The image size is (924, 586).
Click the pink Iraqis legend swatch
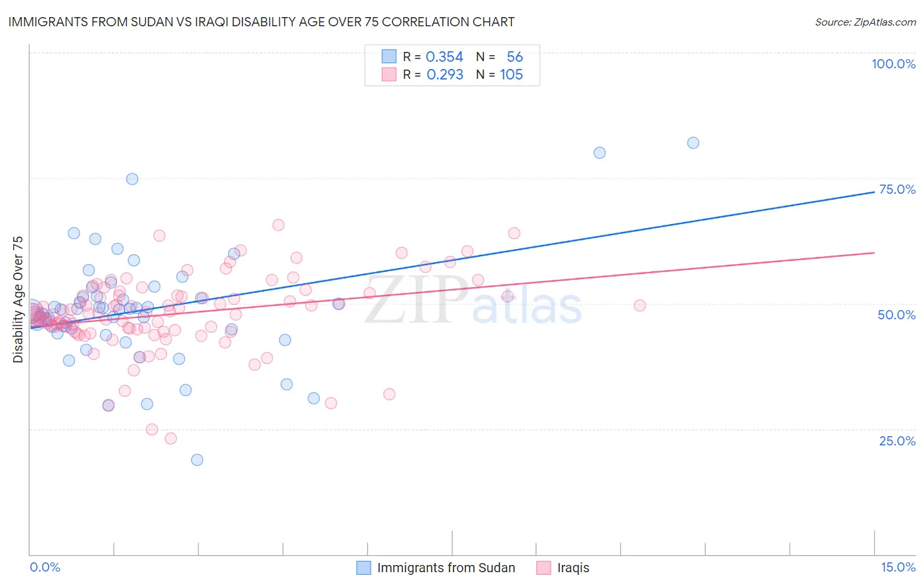pos(543,568)
